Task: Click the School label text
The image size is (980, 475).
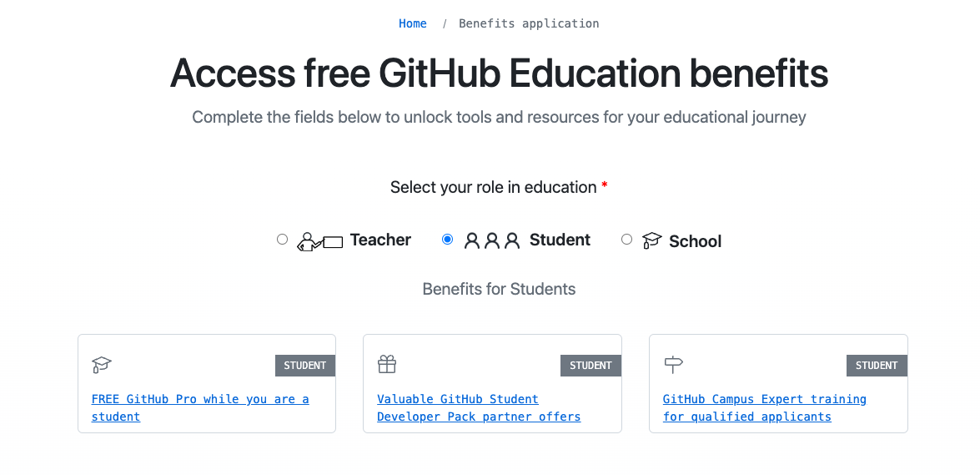Action: point(695,241)
